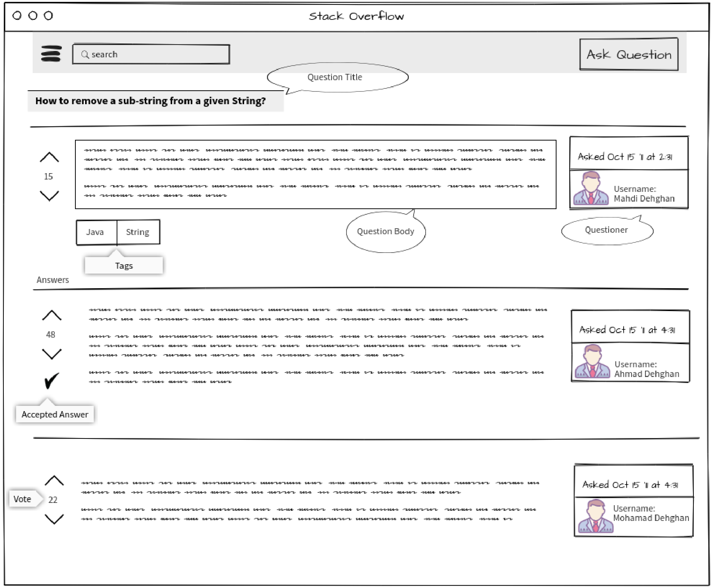Image resolution: width=714 pixels, height=588 pixels.
Task: Upvote the answer with 22 votes
Action: pyautogui.click(x=54, y=480)
